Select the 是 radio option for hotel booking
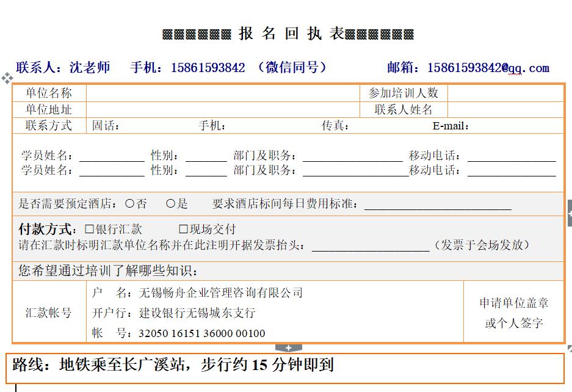 click(x=170, y=204)
